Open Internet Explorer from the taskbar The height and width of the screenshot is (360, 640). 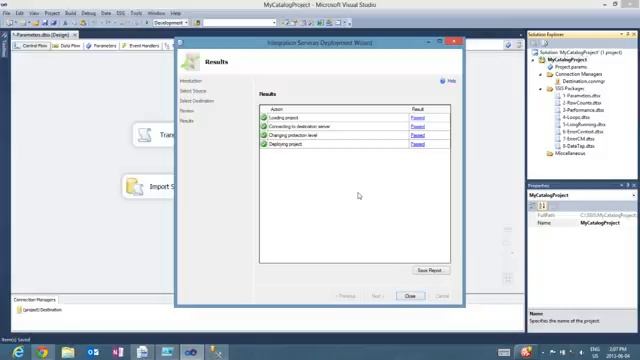click(18, 352)
